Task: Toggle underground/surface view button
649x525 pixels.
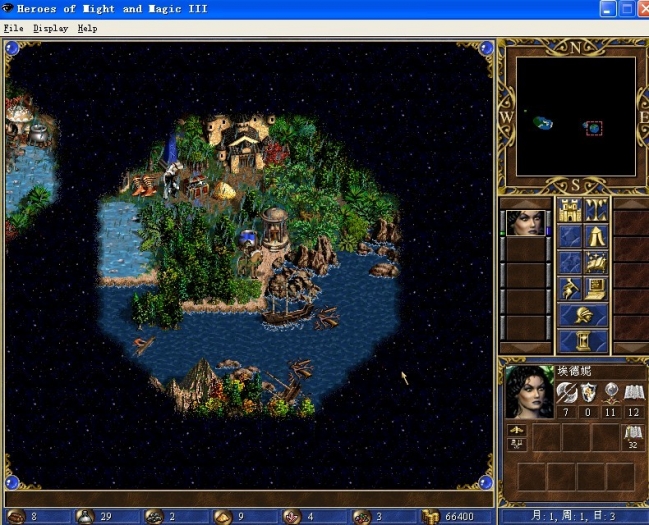Action: [x=597, y=210]
